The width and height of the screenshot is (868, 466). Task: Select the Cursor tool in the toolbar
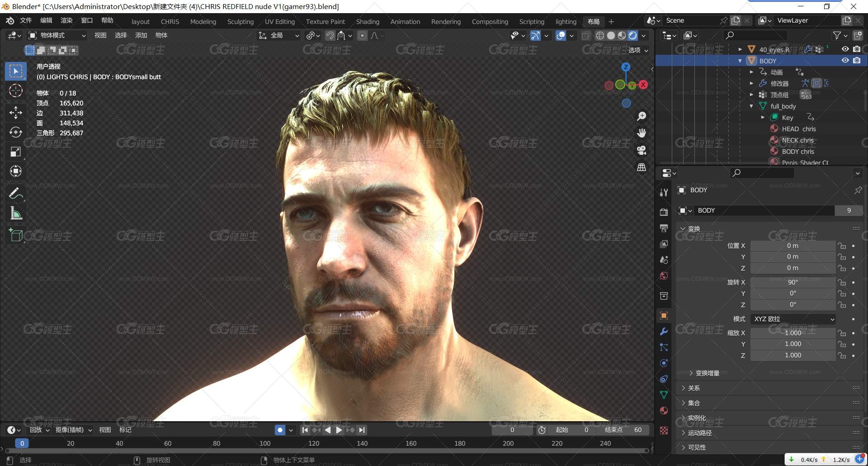click(16, 91)
